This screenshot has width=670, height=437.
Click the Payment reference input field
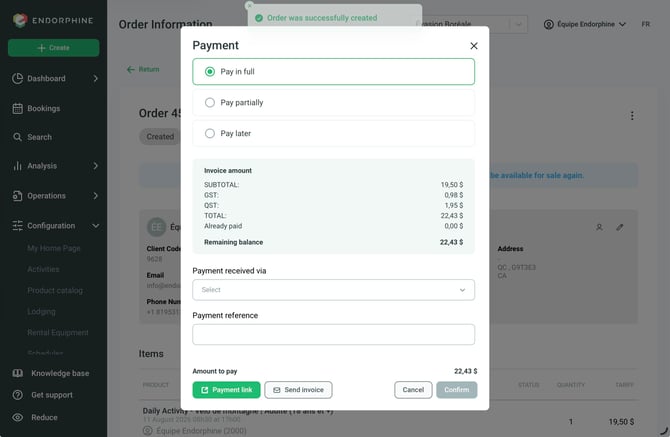333,334
